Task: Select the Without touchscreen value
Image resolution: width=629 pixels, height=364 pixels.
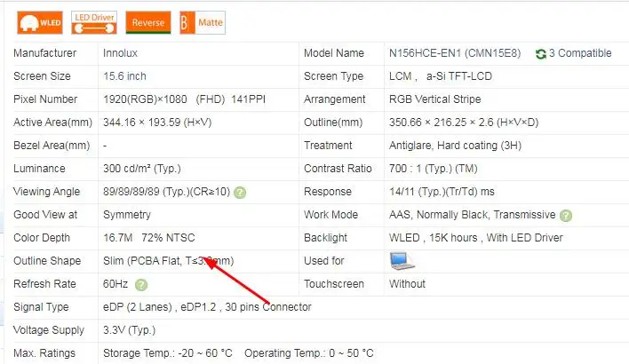Action: click(x=407, y=284)
